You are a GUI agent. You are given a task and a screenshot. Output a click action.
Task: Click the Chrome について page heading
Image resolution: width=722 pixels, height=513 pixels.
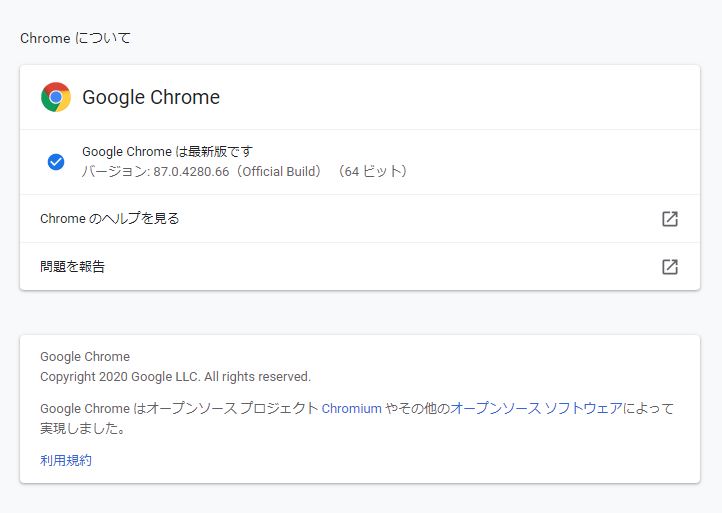point(76,38)
